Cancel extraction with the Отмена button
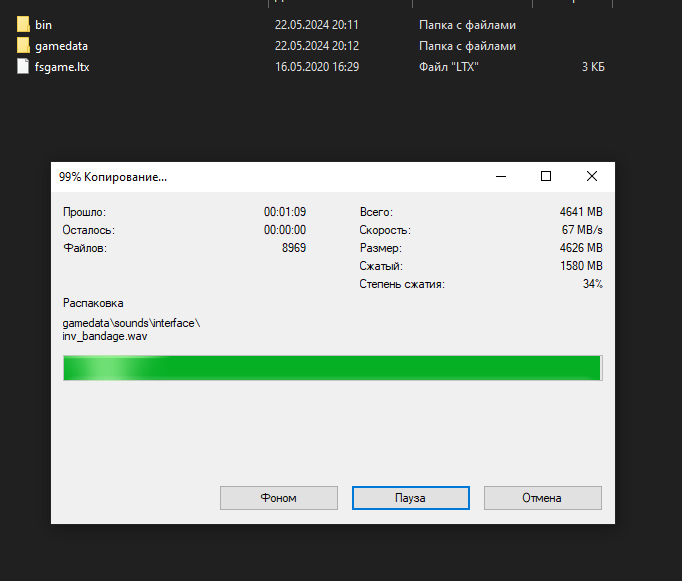This screenshot has height=581, width=682. pyautogui.click(x=543, y=498)
